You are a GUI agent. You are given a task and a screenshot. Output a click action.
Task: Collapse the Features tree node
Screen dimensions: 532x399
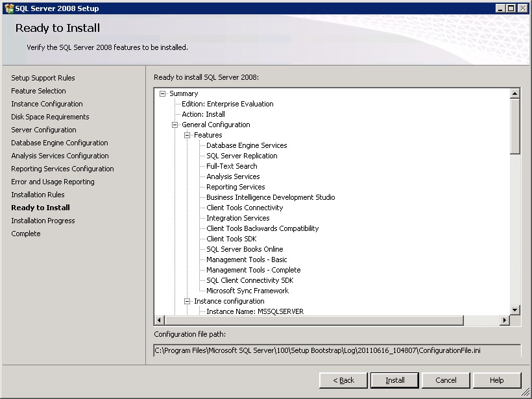(x=187, y=136)
